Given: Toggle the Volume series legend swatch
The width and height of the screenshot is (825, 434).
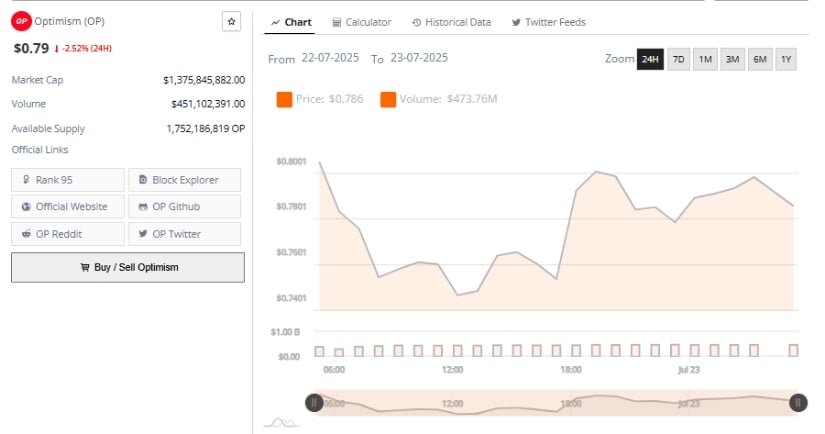Looking at the screenshot, I should (388, 99).
